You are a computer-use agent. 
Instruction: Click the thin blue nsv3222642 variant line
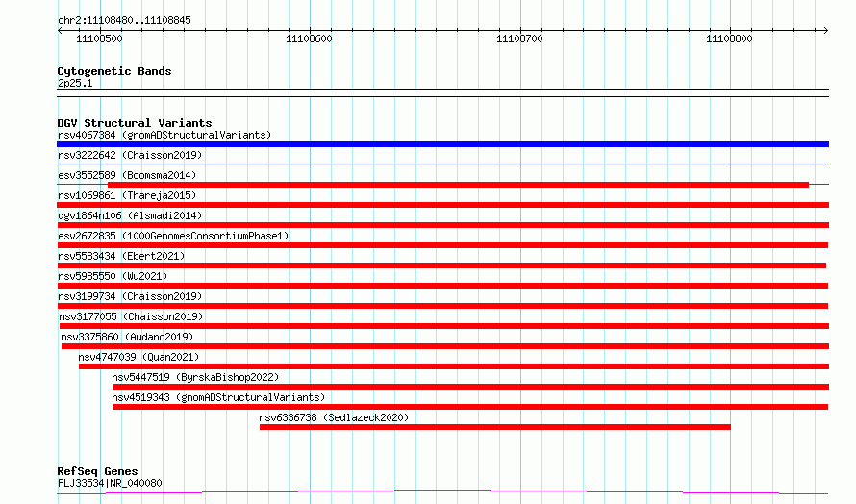tap(442, 164)
